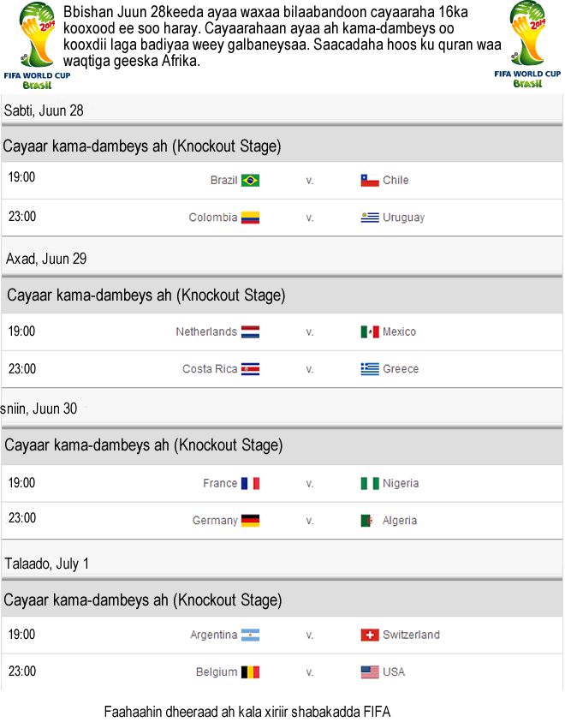Click the Switzerland flag icon
The image size is (565, 728).
click(x=370, y=636)
